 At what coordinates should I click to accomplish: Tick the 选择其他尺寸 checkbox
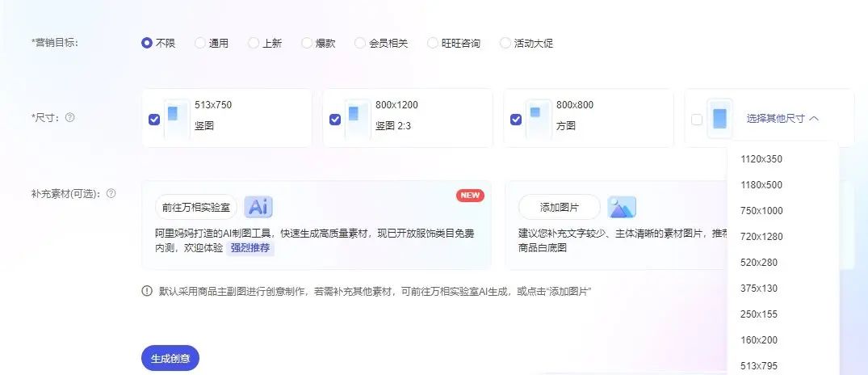tap(697, 119)
